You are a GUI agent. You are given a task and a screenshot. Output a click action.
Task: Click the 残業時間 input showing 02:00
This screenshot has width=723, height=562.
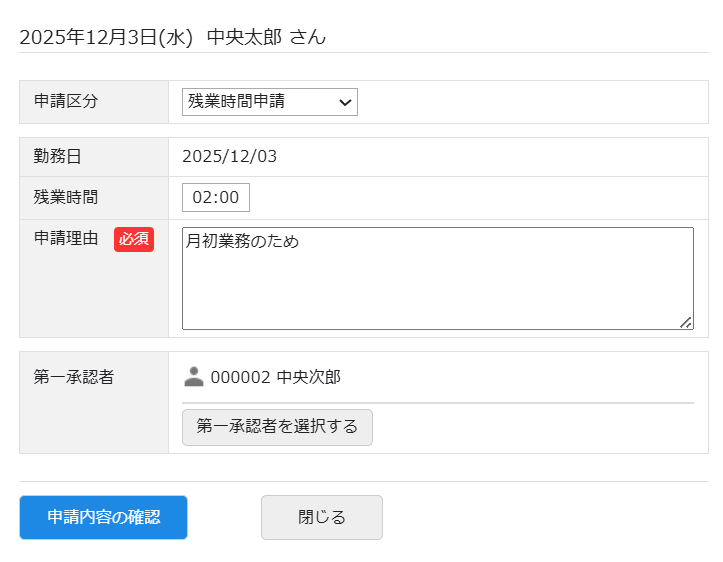[x=215, y=198]
